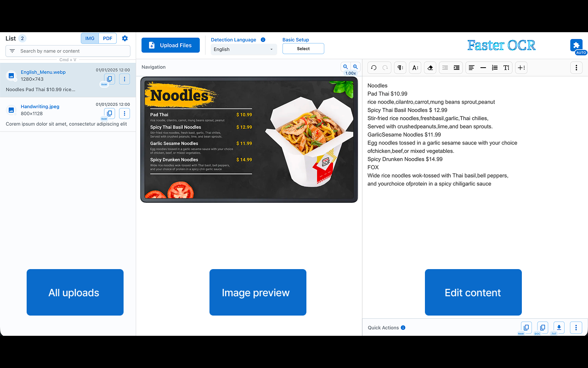Click the horizontal line insert icon

click(483, 68)
